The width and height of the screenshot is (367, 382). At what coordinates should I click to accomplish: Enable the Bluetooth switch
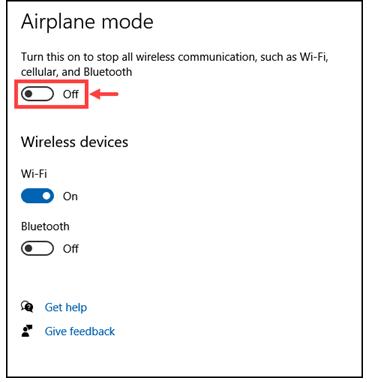tap(37, 248)
